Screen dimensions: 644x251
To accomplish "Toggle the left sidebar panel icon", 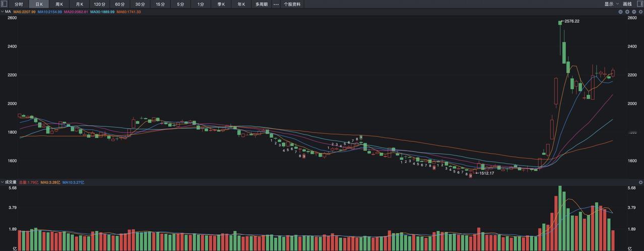I will 4,4.
